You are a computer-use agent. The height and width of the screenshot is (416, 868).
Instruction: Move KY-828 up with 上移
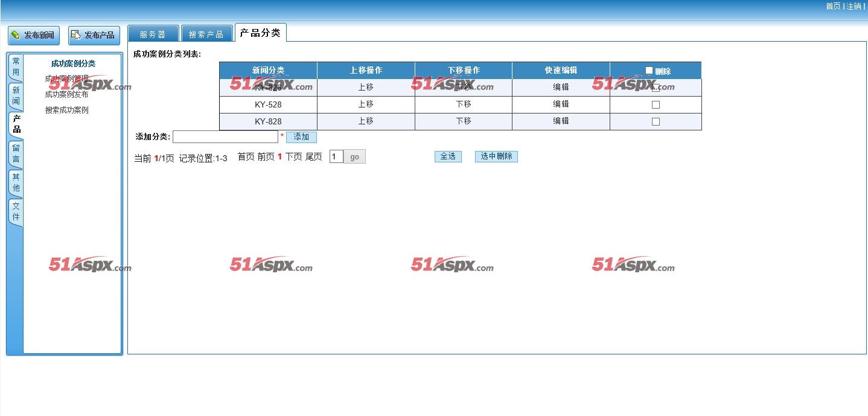(x=366, y=121)
